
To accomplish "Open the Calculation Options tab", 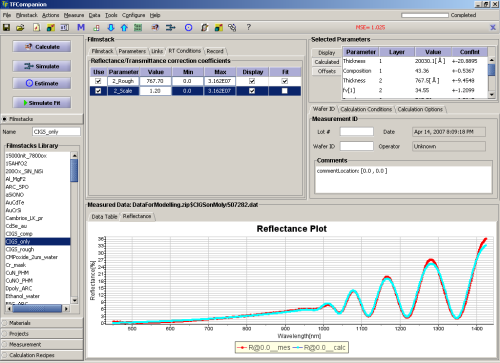I will click(x=420, y=109).
